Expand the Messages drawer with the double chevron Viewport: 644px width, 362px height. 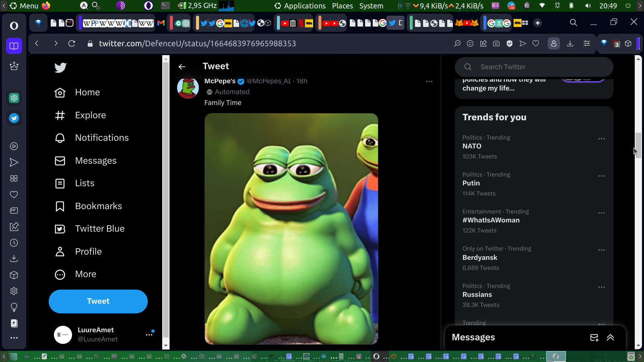click(x=610, y=337)
